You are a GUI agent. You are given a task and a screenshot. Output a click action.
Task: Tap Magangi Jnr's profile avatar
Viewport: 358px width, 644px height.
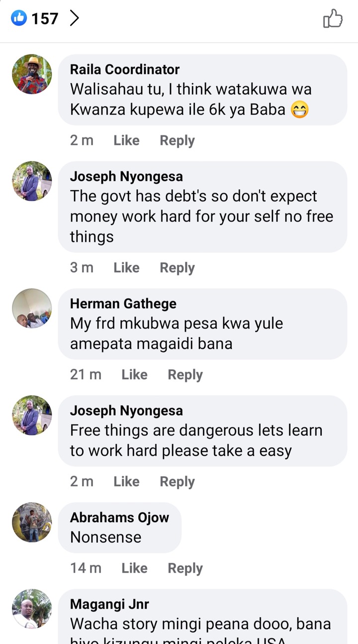coord(32,609)
